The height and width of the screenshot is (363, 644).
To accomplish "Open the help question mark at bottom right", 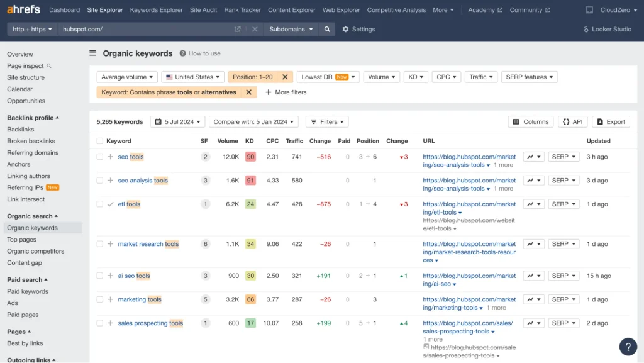I will click(628, 347).
